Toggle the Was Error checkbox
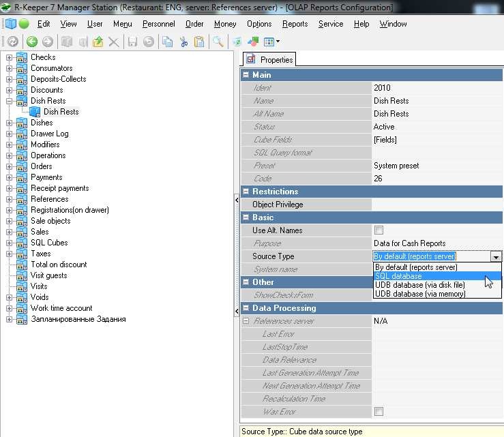Viewport: 504px width, 437px height. 379,412
